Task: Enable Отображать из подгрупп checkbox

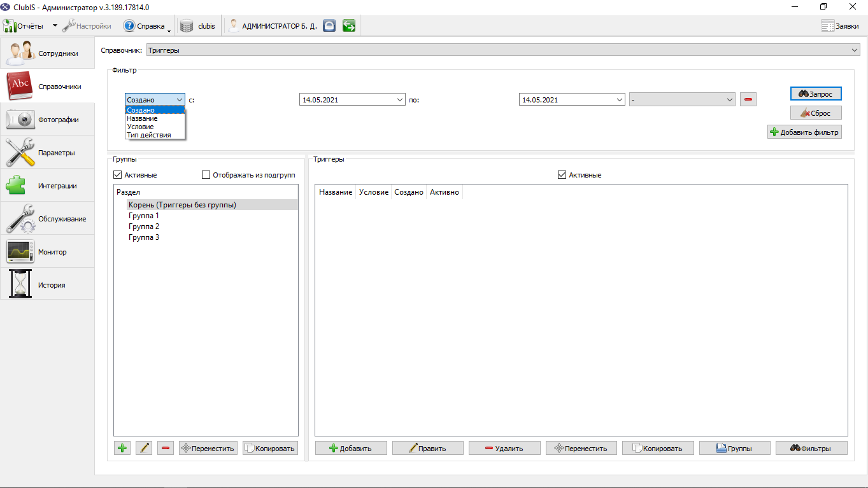Action: click(206, 175)
